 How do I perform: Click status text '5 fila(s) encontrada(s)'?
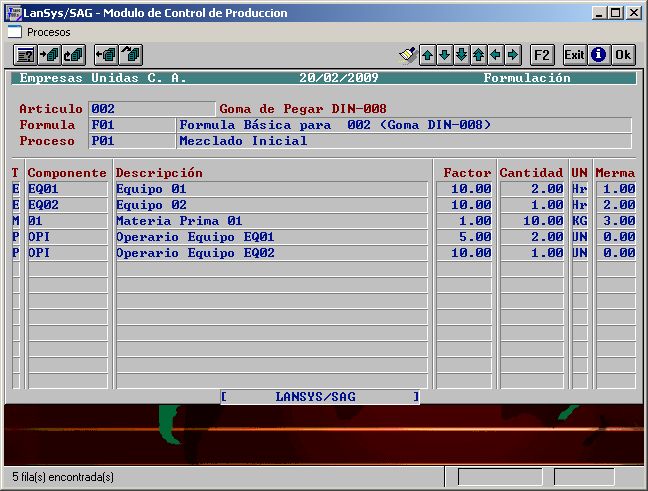click(63, 477)
